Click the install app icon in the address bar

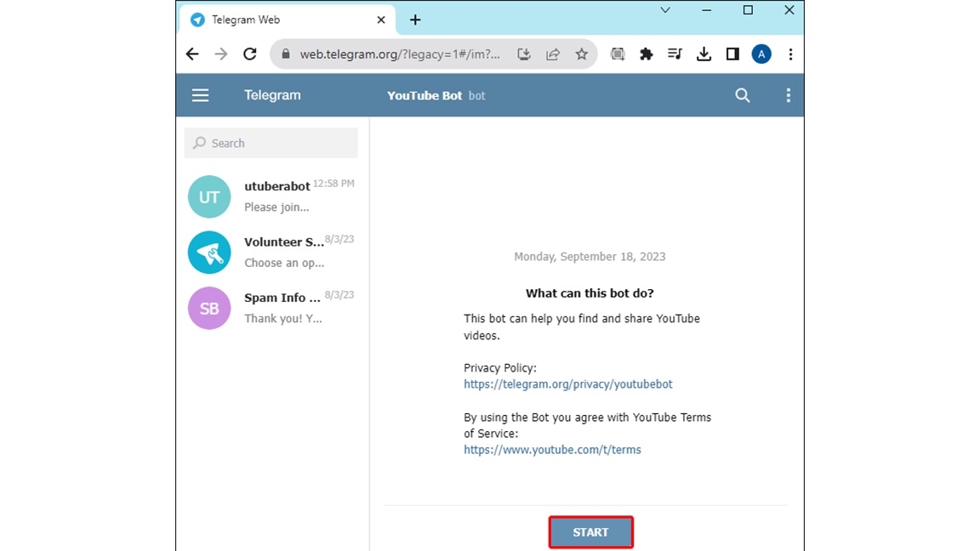524,54
